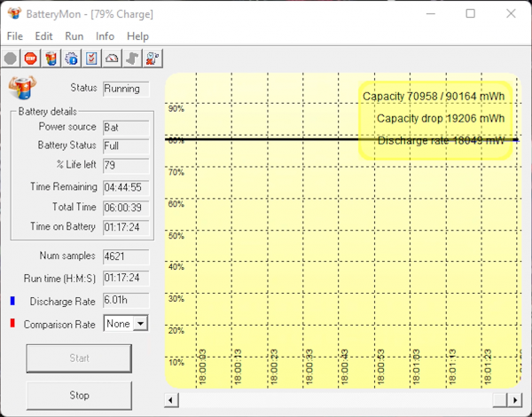Click the Num samples value 4621
The height and width of the screenshot is (417, 532).
point(126,256)
